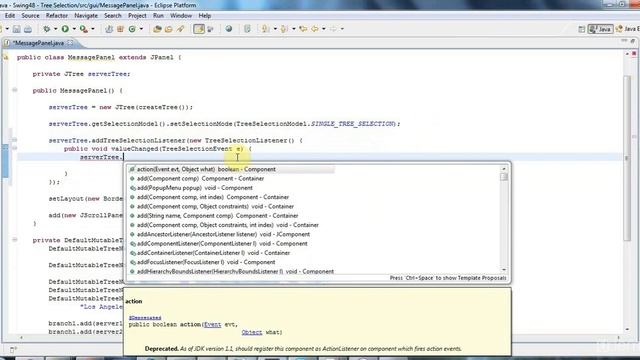Viewport: 640px width, 360px height.
Task: Select the add(PopupMenu popup) proposal
Action: coord(313,188)
